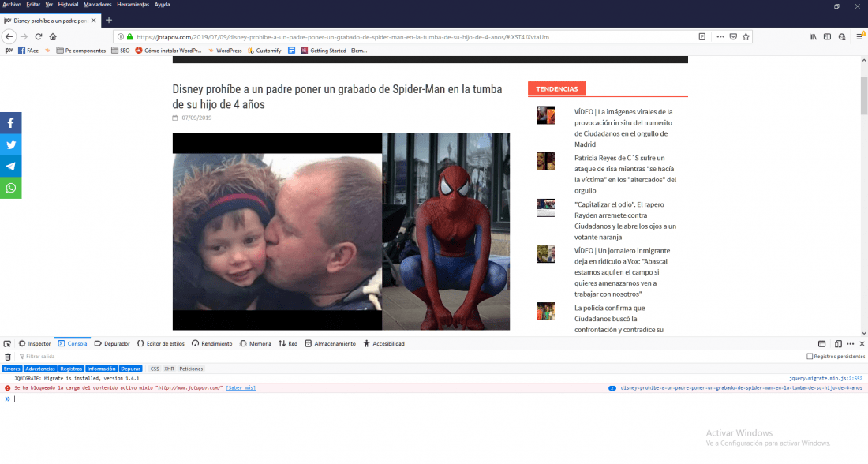Open the jquery-migrate.min.js source link

pos(825,379)
